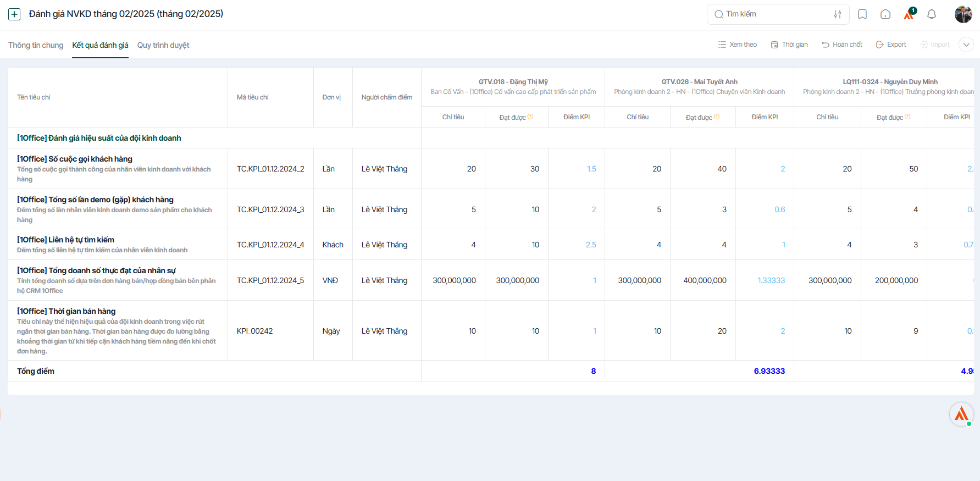This screenshot has width=980, height=481.
Task: Click the Tổng điểm row label
Action: point(36,371)
